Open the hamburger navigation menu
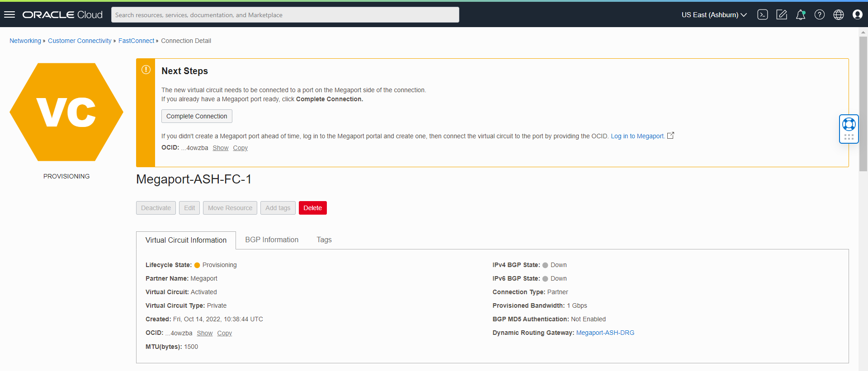This screenshot has height=371, width=868. tap(9, 15)
